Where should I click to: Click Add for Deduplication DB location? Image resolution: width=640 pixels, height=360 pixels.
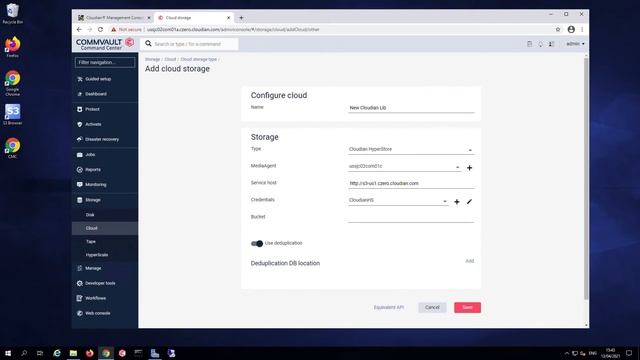(x=470, y=261)
